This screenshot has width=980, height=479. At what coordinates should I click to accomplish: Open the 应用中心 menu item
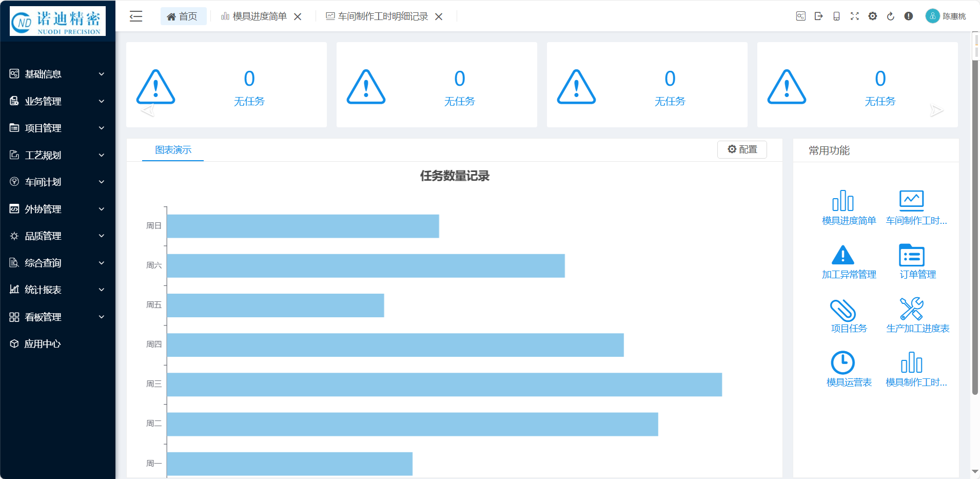pos(43,344)
